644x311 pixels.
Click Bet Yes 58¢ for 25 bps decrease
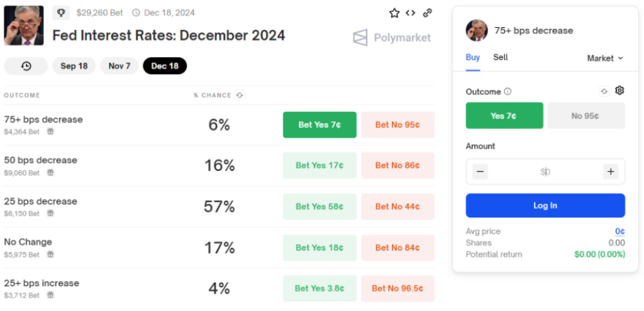coord(319,206)
